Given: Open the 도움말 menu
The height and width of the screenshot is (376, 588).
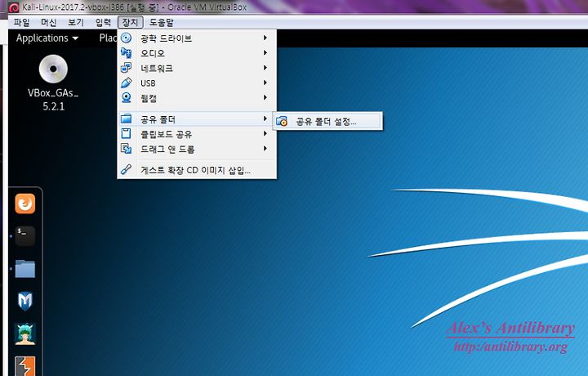Looking at the screenshot, I should point(162,23).
